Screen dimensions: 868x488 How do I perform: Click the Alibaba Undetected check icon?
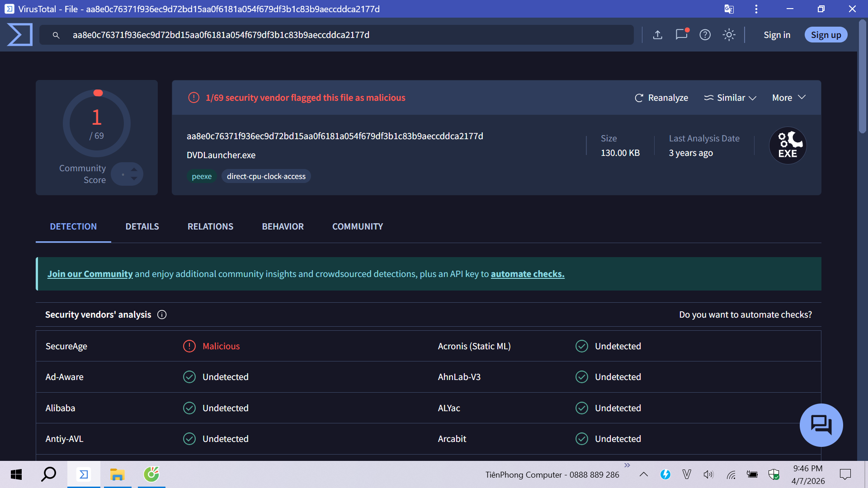[189, 408]
